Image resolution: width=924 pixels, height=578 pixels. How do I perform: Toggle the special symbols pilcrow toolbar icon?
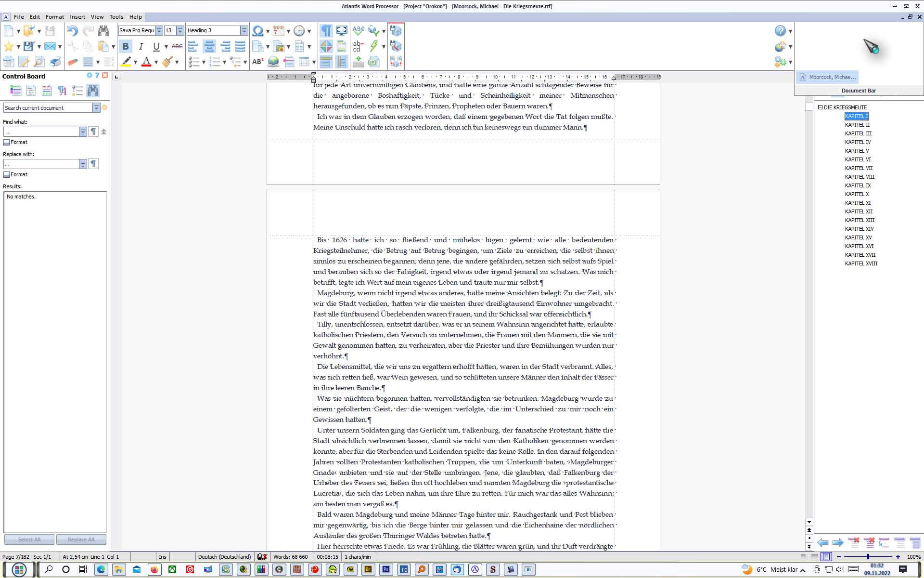[326, 31]
